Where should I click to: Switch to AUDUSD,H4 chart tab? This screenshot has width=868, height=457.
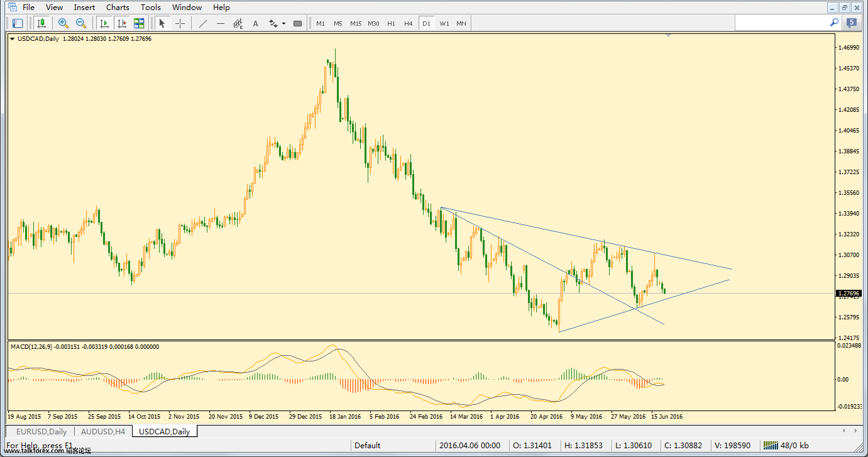(103, 431)
